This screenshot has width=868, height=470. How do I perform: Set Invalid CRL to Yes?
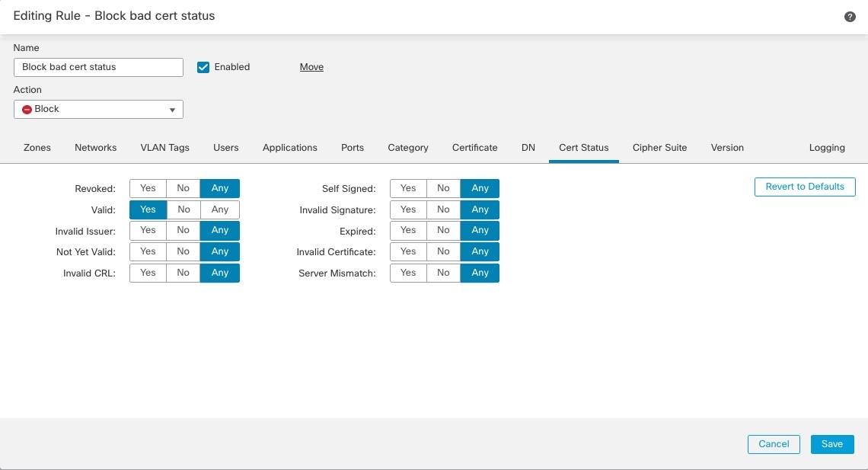[x=148, y=273]
